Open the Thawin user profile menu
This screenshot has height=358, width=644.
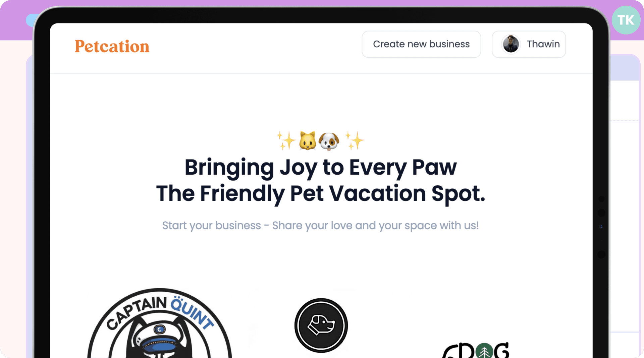(x=529, y=44)
